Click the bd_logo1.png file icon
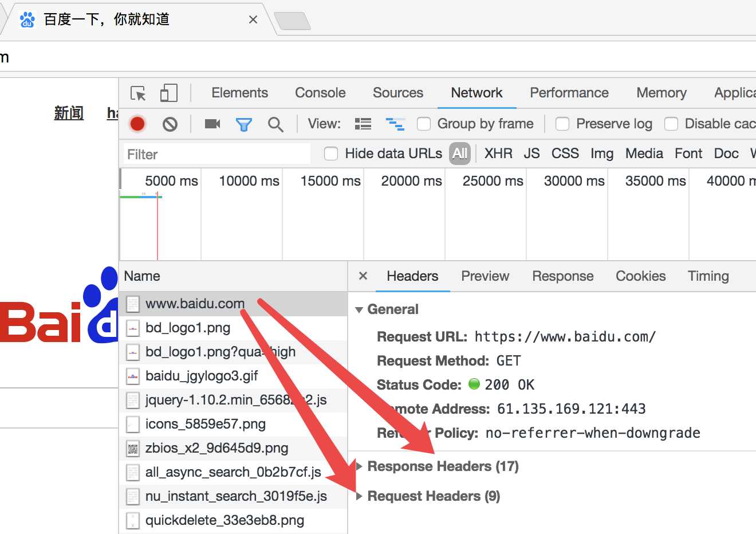 133,328
